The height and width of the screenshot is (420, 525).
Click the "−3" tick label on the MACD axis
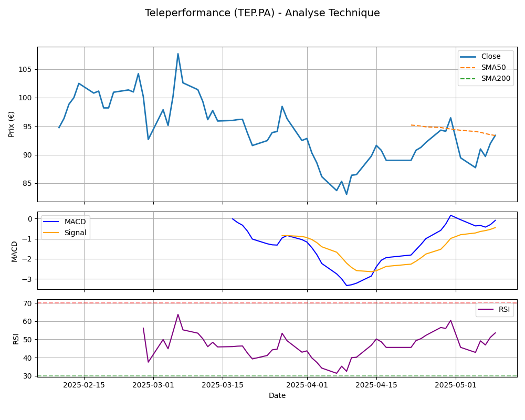[x=27, y=279]
